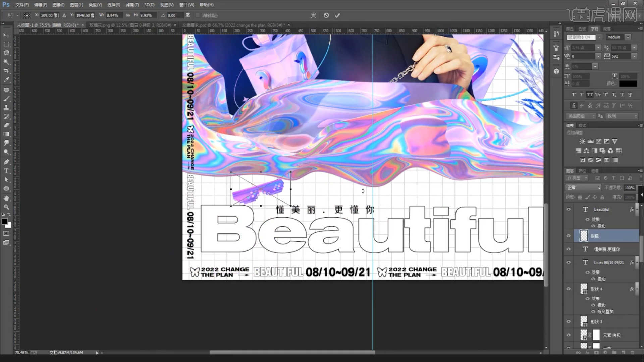Add Brightness/Contrast adjustment
The width and height of the screenshot is (644, 362).
pyautogui.click(x=582, y=141)
